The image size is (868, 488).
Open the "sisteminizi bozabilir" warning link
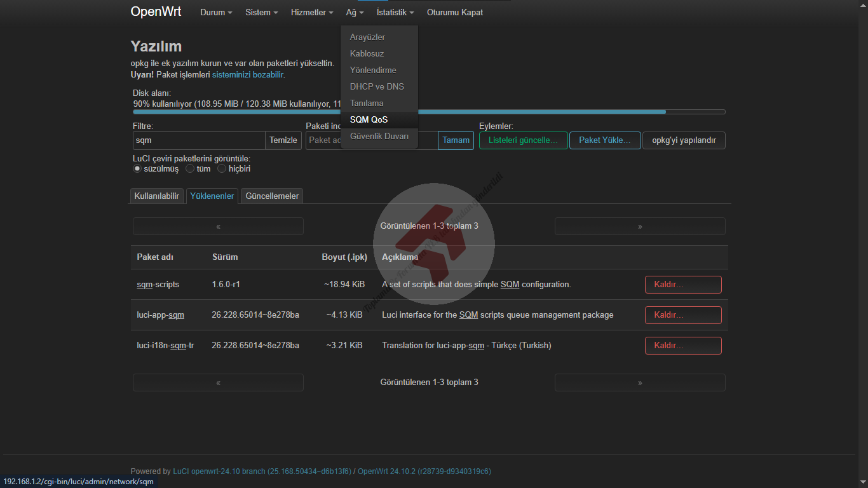(248, 74)
